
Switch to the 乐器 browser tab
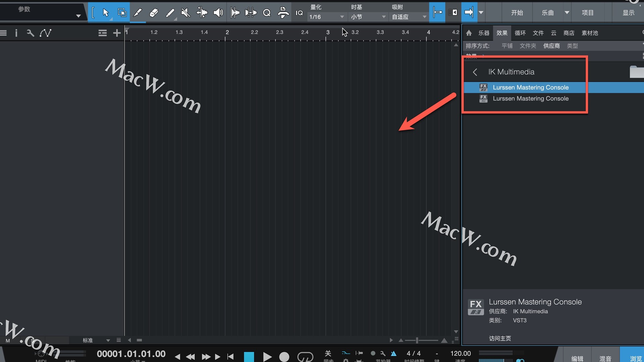click(484, 33)
